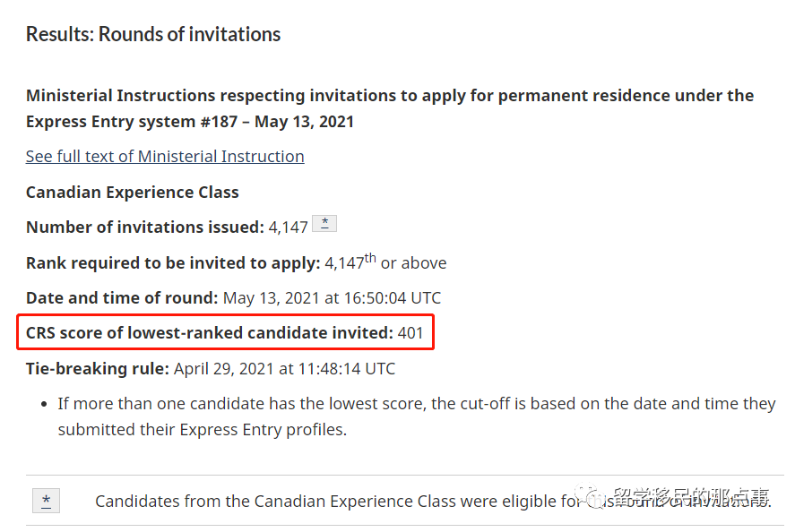This screenshot has width=795, height=532.
Task: Click the footnote asterisk beside 4,147 invitations
Action: pos(324,224)
